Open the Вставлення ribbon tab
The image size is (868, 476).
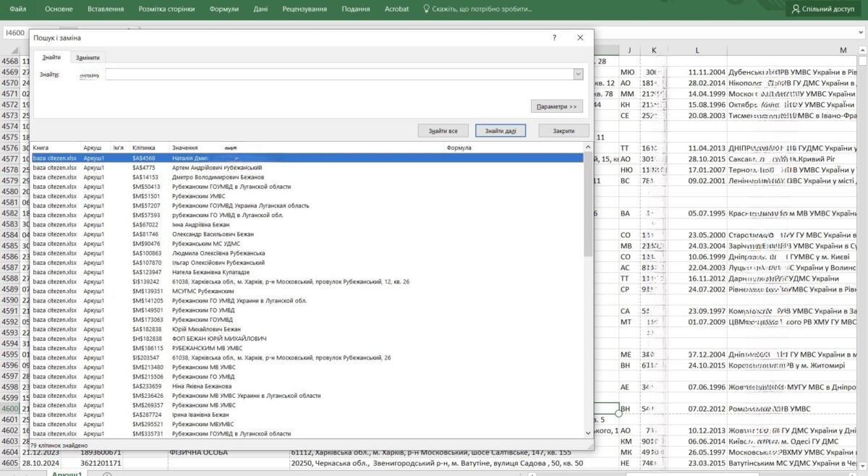(x=105, y=9)
